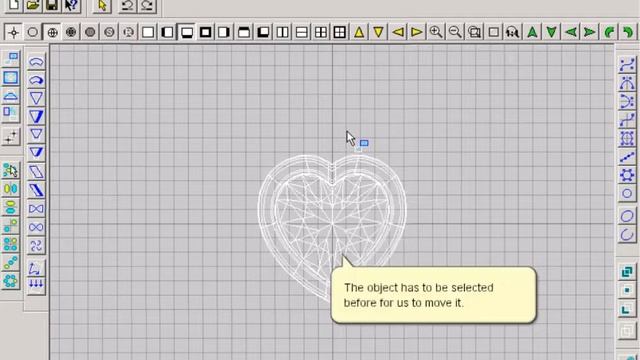Image resolution: width=640 pixels, height=360 pixels.
Task: Choose the diagonal row of circles copy tool
Action: click(x=11, y=262)
